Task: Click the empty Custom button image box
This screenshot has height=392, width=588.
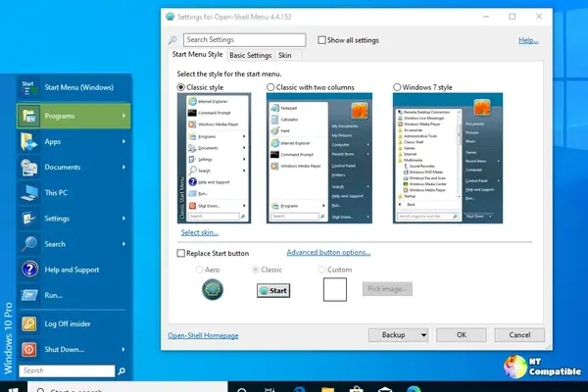Action: 335,289
